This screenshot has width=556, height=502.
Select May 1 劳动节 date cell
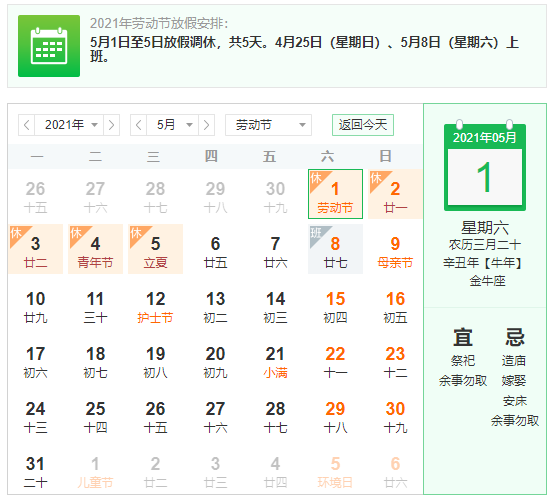335,194
